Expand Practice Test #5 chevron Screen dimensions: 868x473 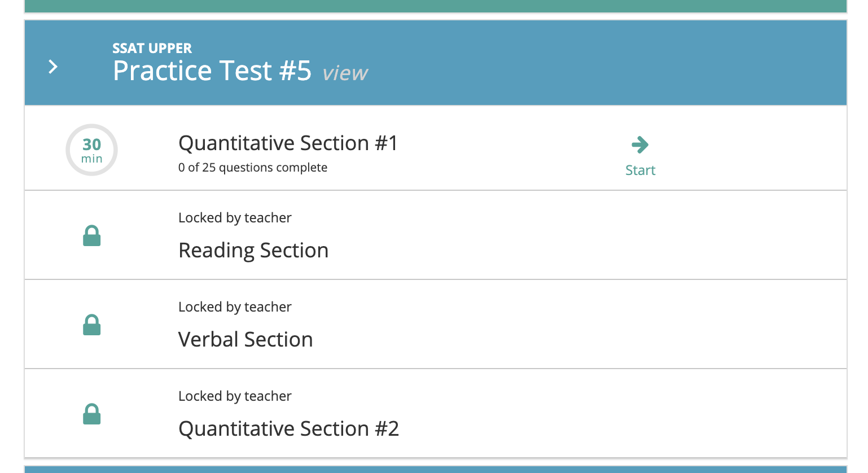pos(53,67)
